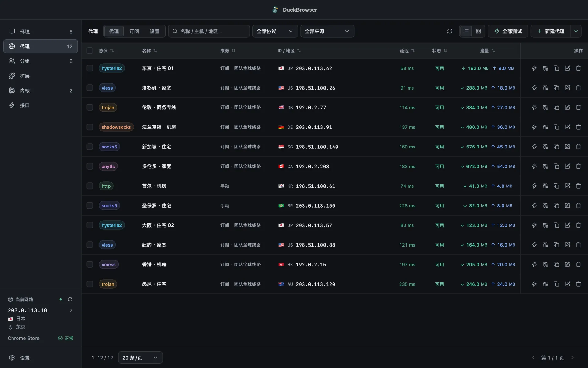Image resolution: width=588 pixels, height=368 pixels.
Task: Refresh current network info in sidebar
Action: click(x=70, y=299)
